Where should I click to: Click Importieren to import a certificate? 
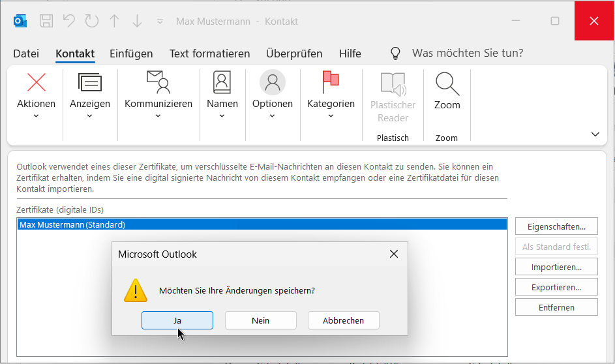pos(556,267)
